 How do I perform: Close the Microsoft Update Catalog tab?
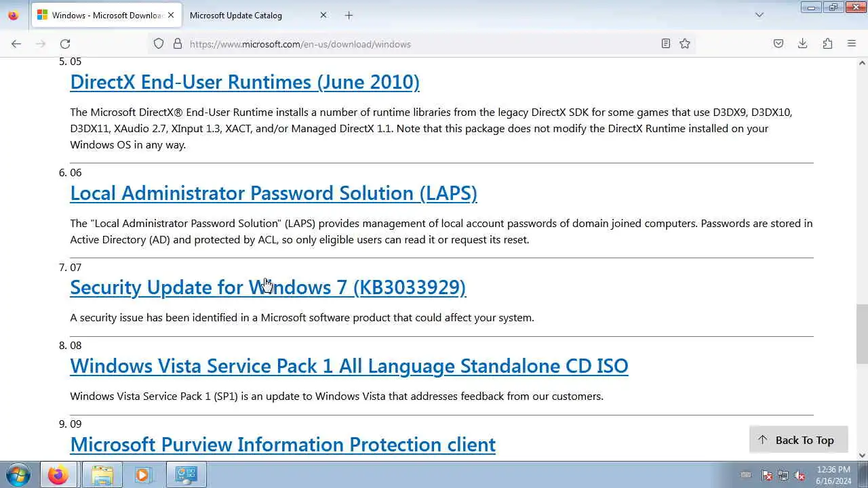point(323,15)
